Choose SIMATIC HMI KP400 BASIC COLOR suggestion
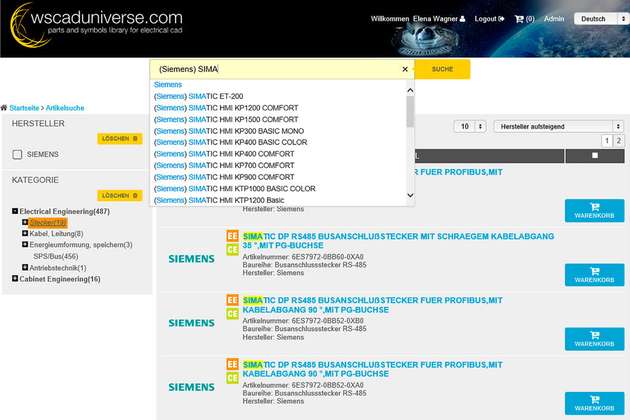 tap(231, 142)
